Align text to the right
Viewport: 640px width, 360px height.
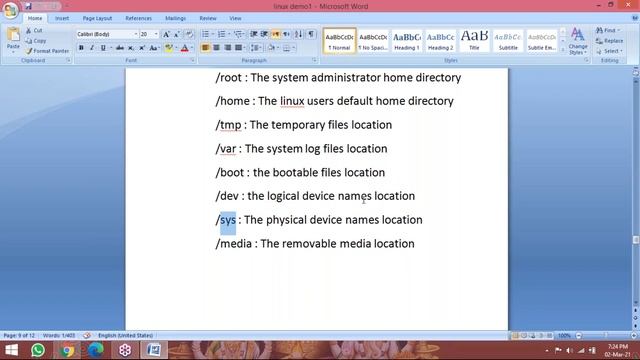(x=227, y=48)
